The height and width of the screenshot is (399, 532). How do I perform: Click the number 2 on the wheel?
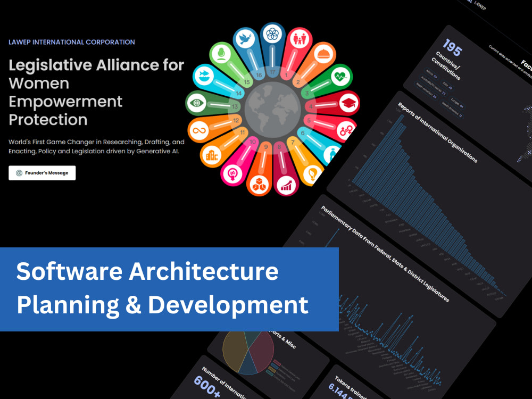tap(298, 82)
